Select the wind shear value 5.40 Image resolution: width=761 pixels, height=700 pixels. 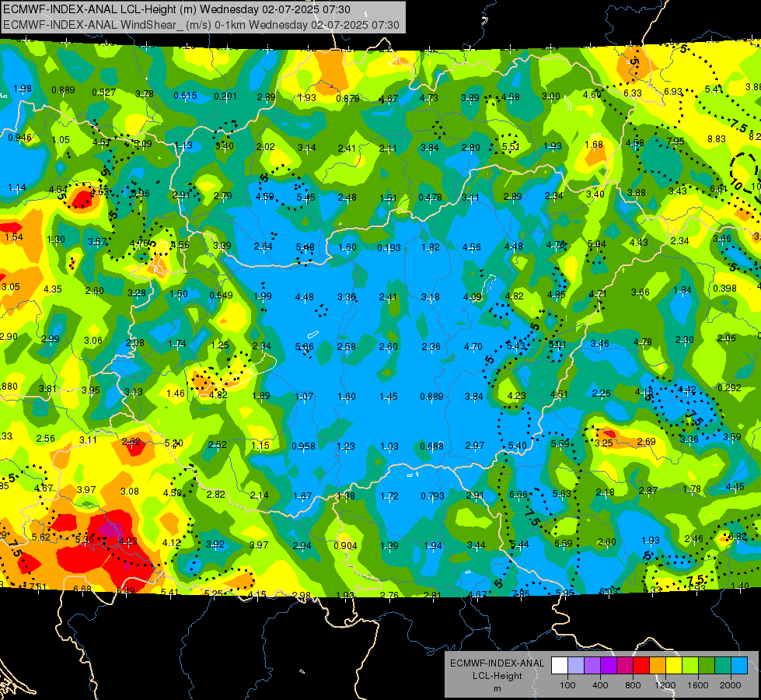[x=518, y=445]
